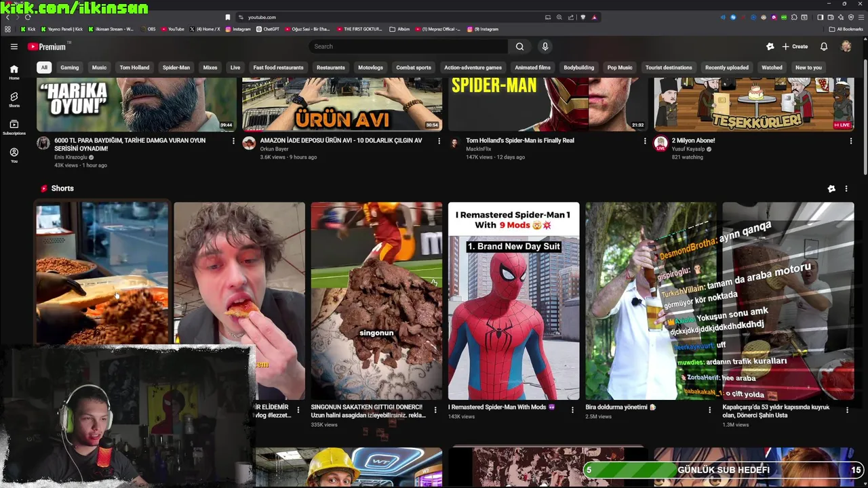868x488 pixels.
Task: Open the Remastered Spider-Man 1 short thumbnail
Action: (x=513, y=301)
